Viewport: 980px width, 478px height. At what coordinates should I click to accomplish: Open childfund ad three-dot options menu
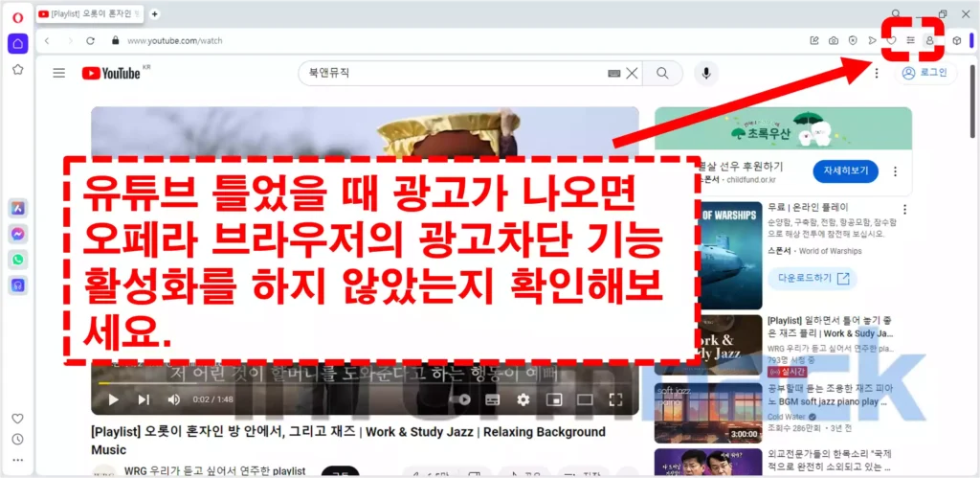pos(895,171)
